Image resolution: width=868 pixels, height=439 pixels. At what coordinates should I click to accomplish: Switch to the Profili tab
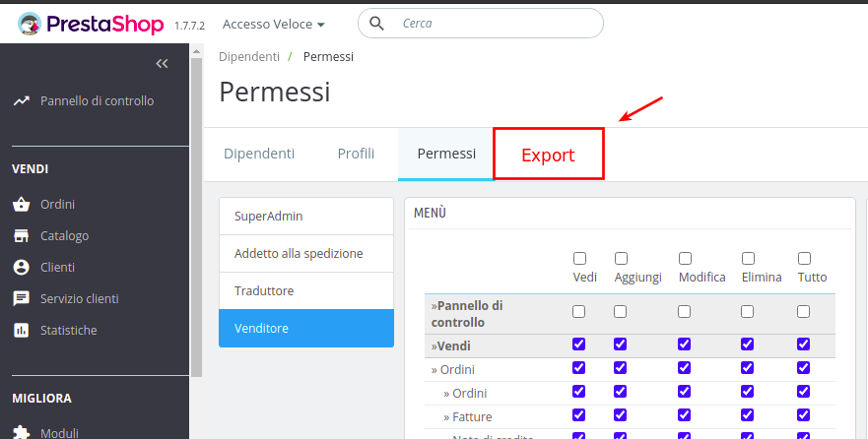356,154
